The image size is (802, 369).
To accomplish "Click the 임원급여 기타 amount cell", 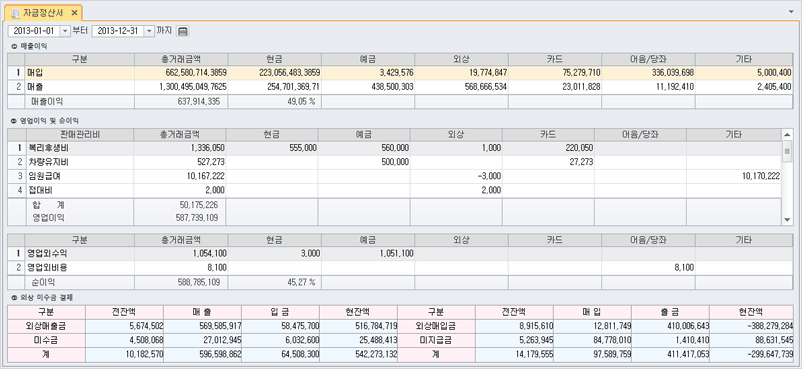I will [x=734, y=176].
